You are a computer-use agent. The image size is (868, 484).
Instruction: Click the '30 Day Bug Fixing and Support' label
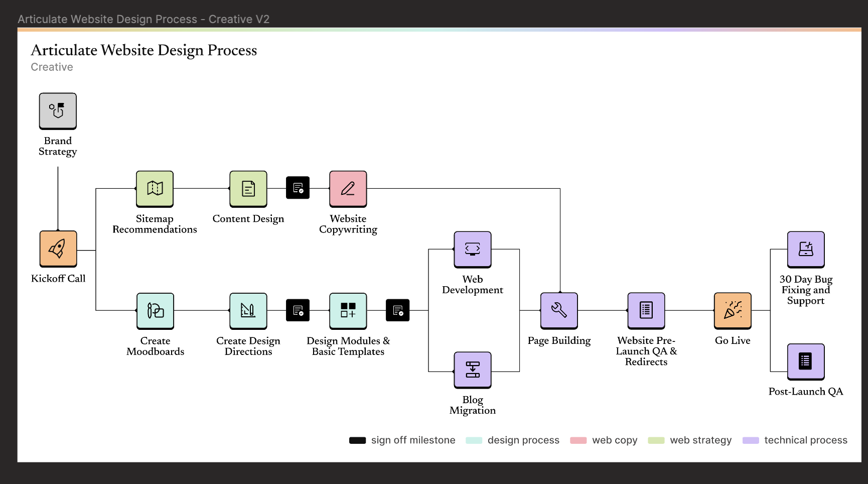pos(806,290)
